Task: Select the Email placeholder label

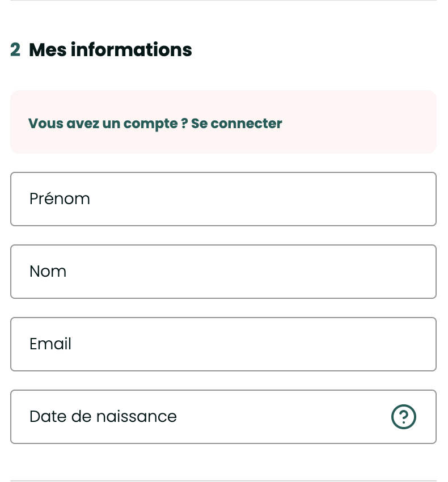Action: [50, 344]
